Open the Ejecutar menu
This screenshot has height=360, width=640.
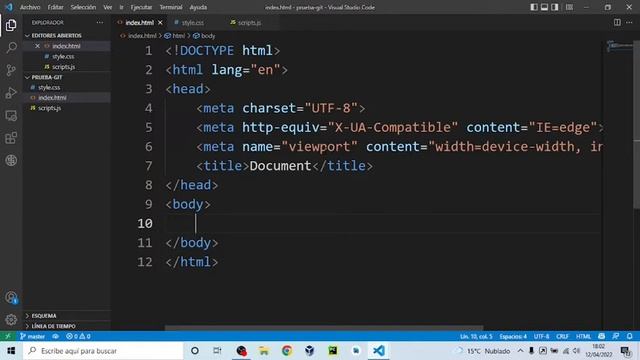141,7
